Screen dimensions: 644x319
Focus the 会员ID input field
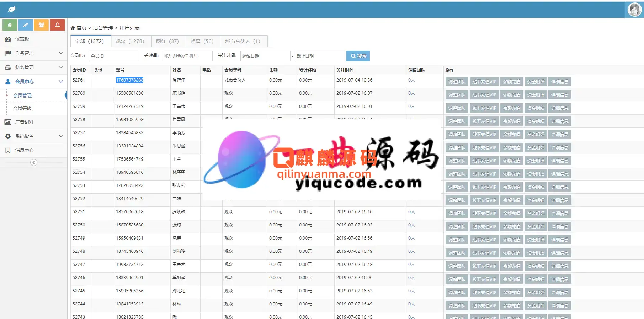[x=114, y=56]
